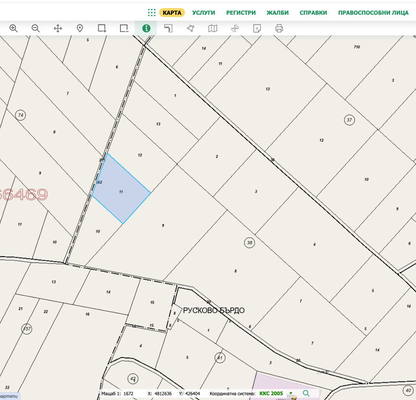
Task: Select the rectangle selection tool
Action: click(x=102, y=28)
